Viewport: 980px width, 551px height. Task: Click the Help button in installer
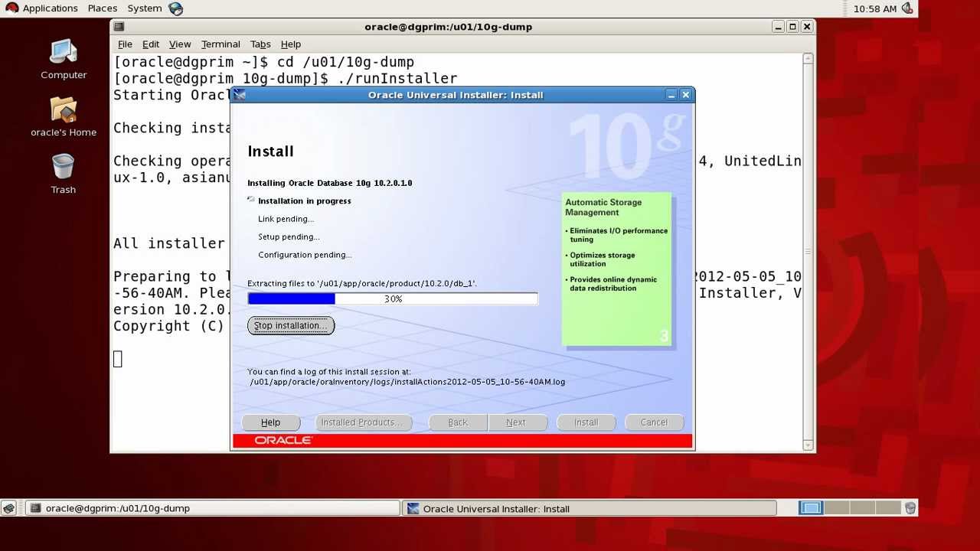(x=270, y=422)
